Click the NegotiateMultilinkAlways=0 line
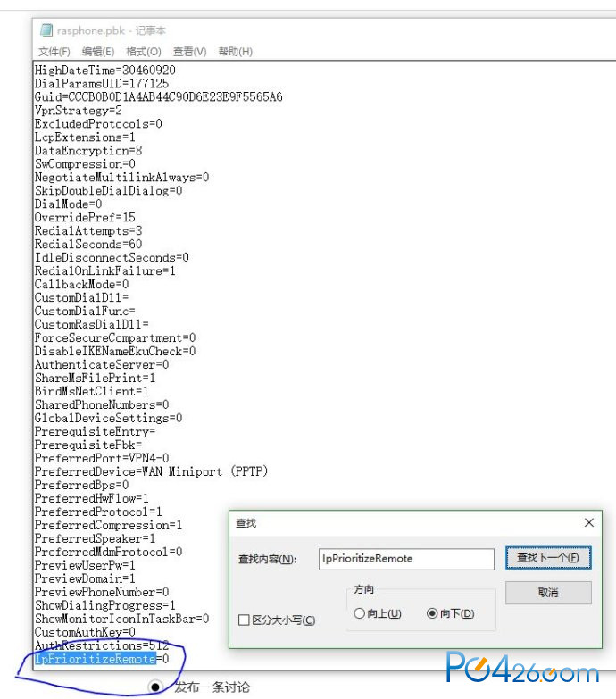This screenshot has height=699, width=616. [x=121, y=178]
